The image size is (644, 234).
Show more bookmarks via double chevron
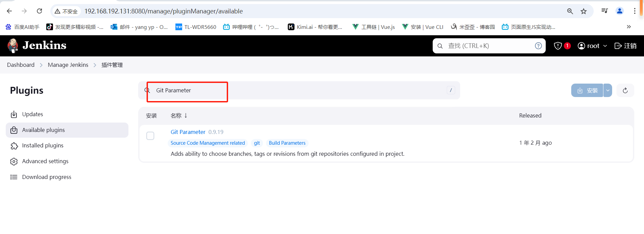pos(629,27)
